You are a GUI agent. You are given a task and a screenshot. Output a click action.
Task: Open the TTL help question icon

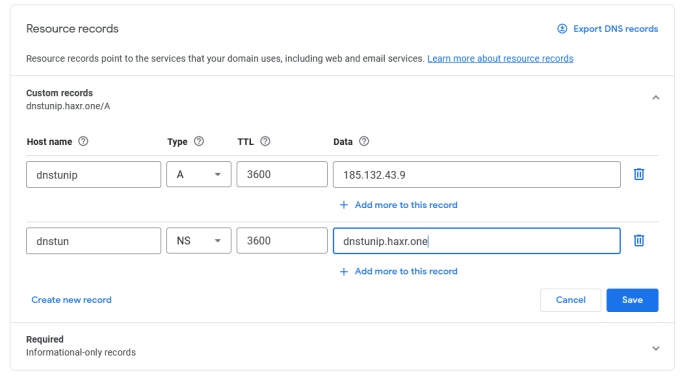[x=265, y=141]
